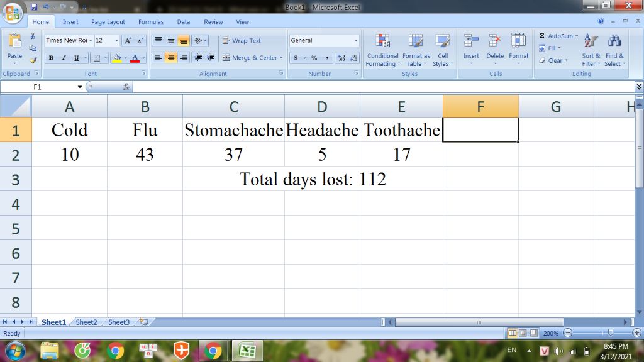The height and width of the screenshot is (362, 644).
Task: Toggle Bold formatting
Action: pos(51,58)
